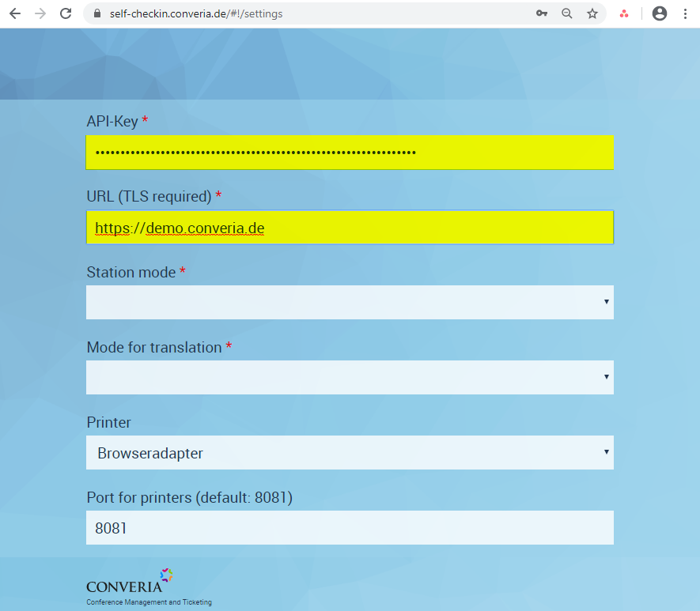Go back to the previous page

15,13
